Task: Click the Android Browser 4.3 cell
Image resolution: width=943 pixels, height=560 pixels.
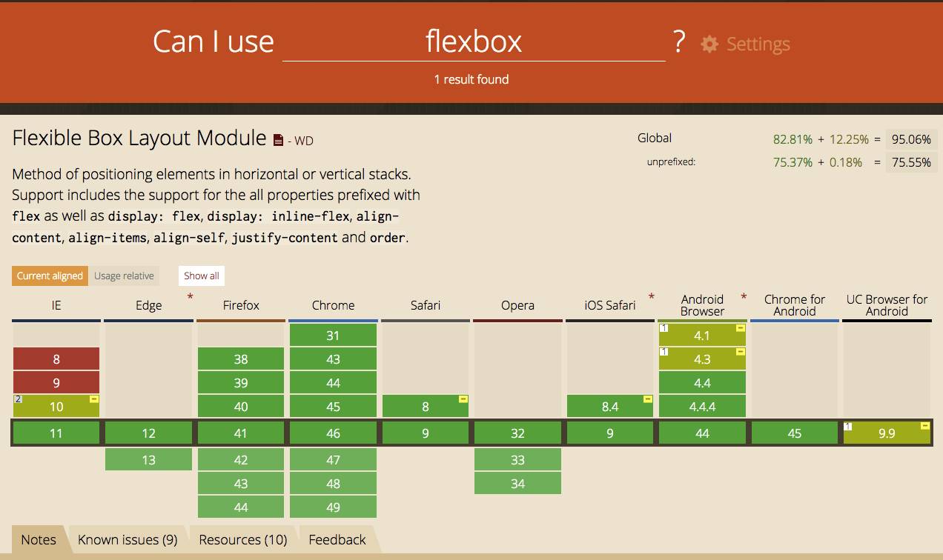Action: point(702,359)
